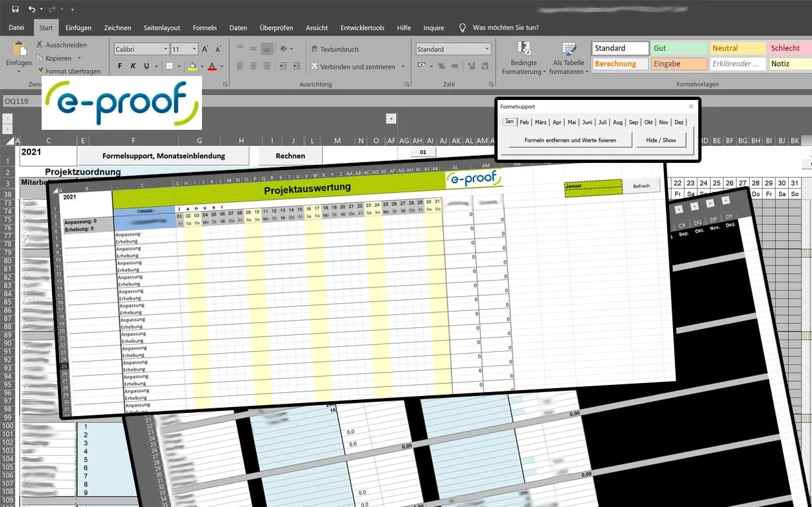This screenshot has width=812, height=507.
Task: Cut selection with the Ausschneiden scissors
Action: pos(40,45)
